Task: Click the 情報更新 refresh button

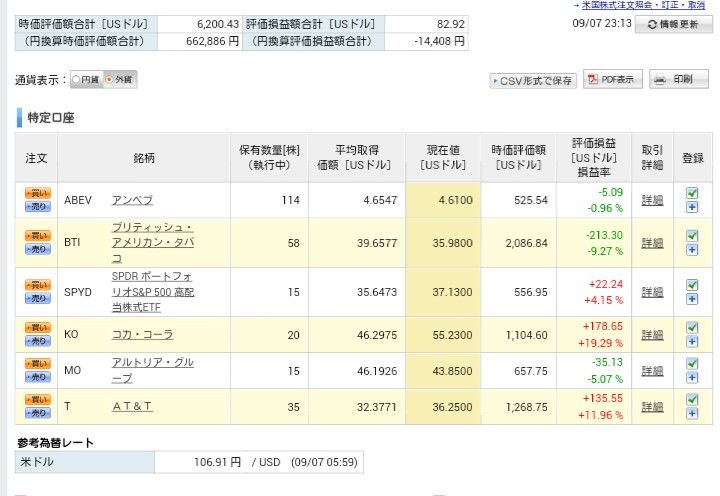Action: point(673,24)
